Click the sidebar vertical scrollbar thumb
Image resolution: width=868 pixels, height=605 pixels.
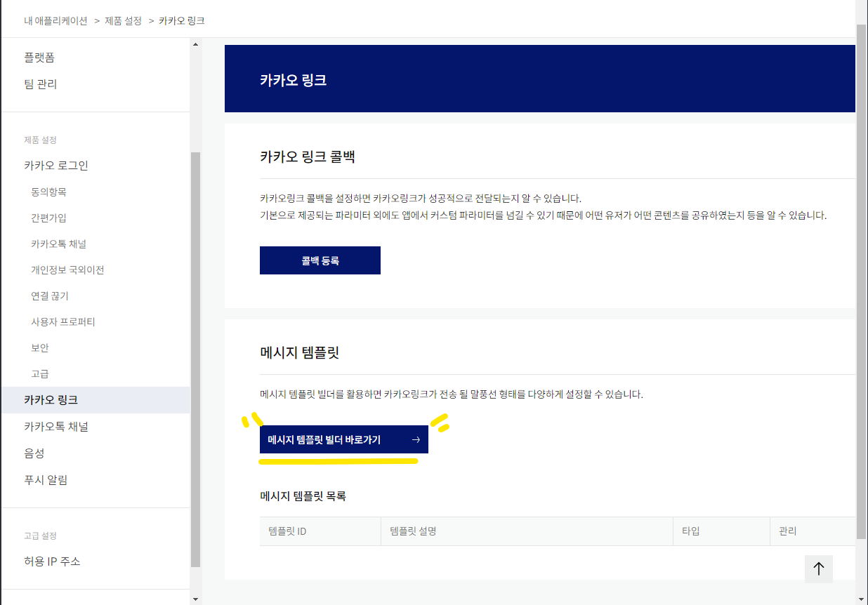coord(195,359)
